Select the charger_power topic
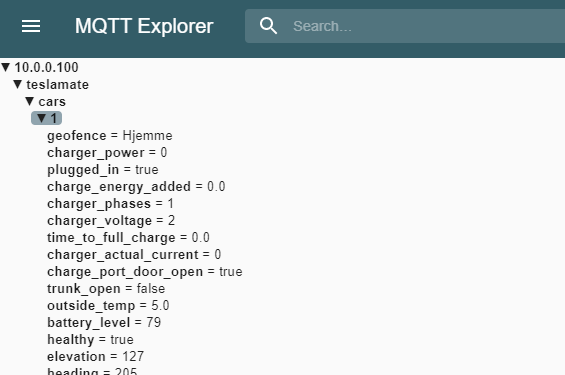Image resolution: width=565 pixels, height=375 pixels. click(x=107, y=153)
